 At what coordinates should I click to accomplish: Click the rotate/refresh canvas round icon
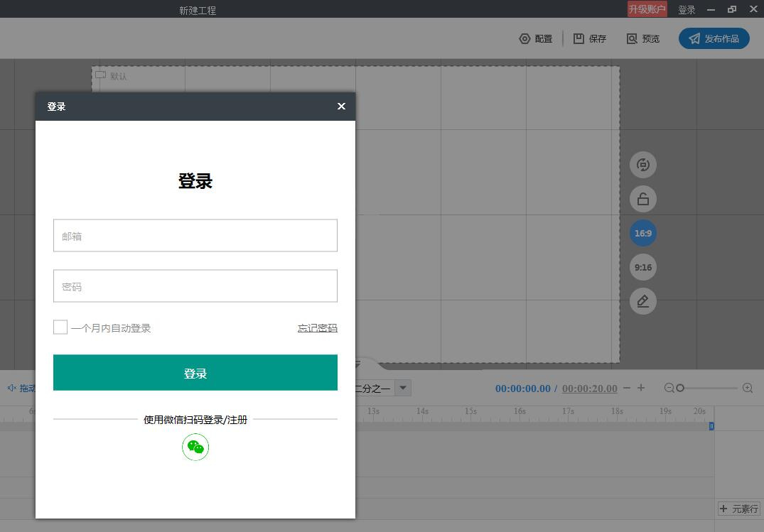[643, 165]
